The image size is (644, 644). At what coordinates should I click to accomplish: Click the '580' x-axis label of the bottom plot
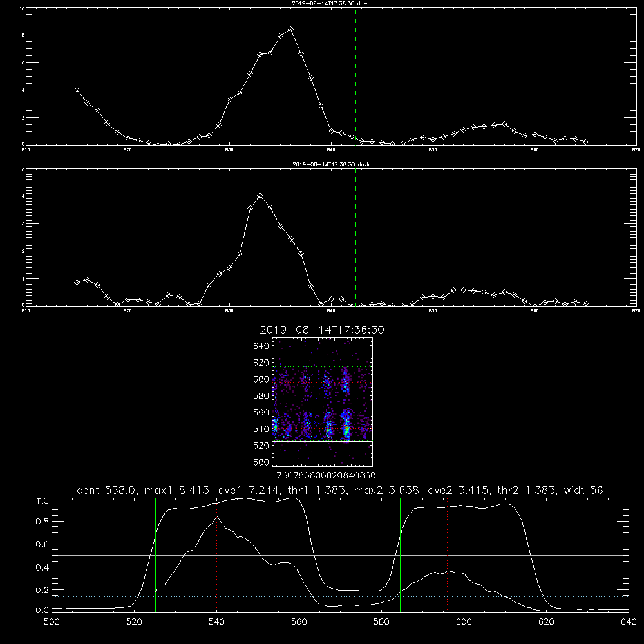pyautogui.click(x=381, y=622)
